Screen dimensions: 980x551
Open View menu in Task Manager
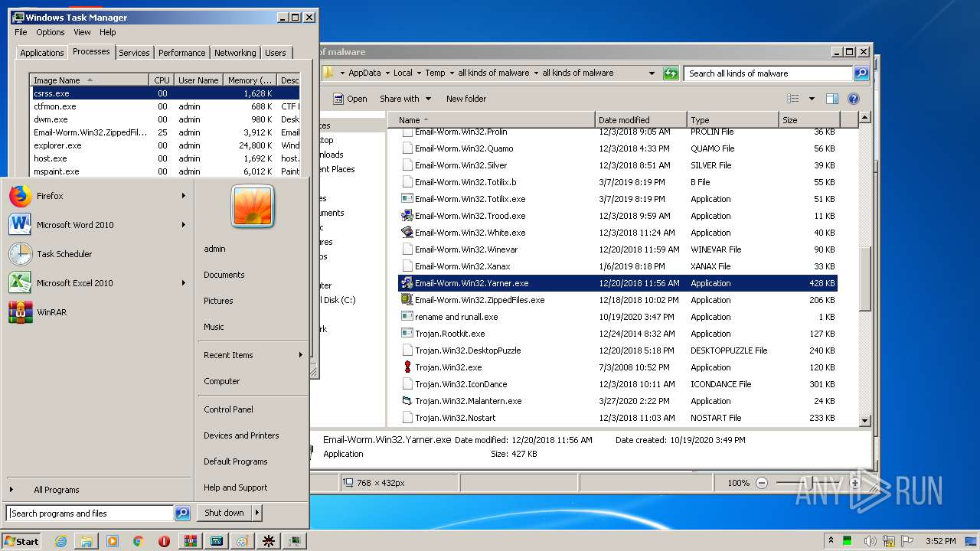tap(82, 32)
